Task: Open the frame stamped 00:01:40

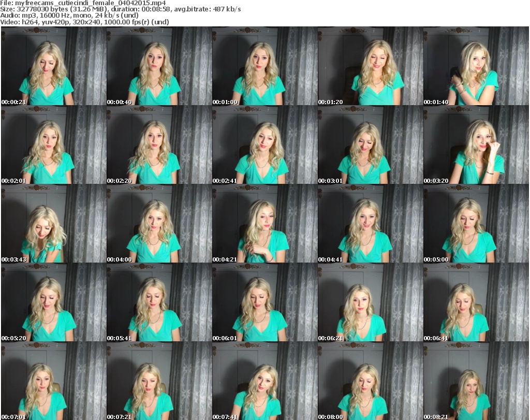Action: [x=476, y=66]
